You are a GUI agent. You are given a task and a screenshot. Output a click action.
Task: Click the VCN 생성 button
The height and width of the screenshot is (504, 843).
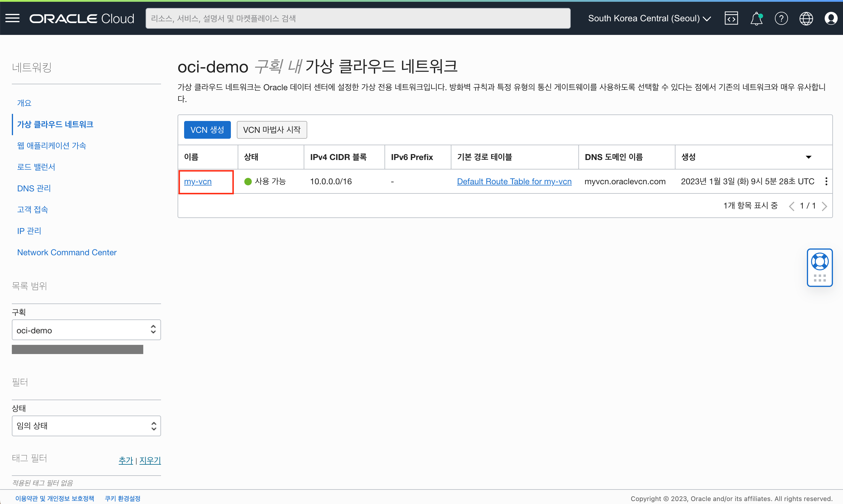click(206, 129)
